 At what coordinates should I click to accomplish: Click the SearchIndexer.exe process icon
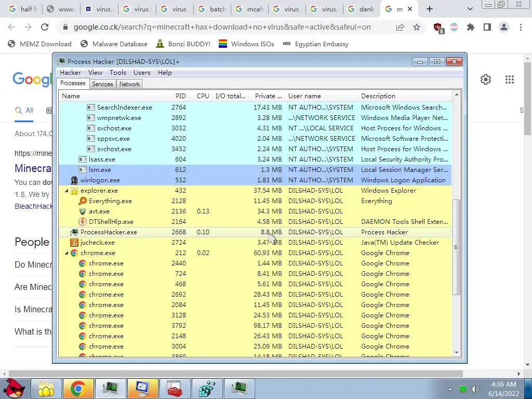[90, 108]
